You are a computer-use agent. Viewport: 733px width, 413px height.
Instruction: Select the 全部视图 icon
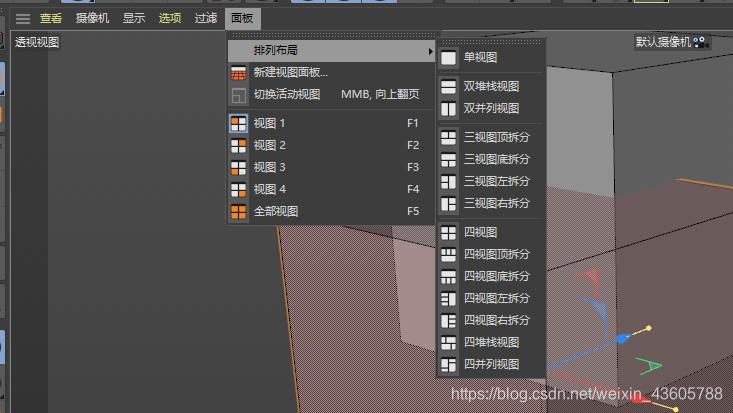coord(238,212)
